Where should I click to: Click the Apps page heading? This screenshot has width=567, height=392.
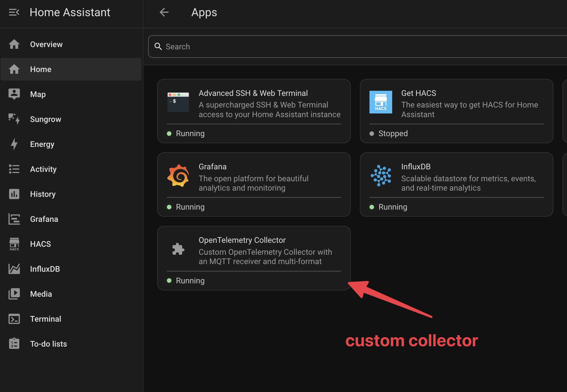pos(204,12)
